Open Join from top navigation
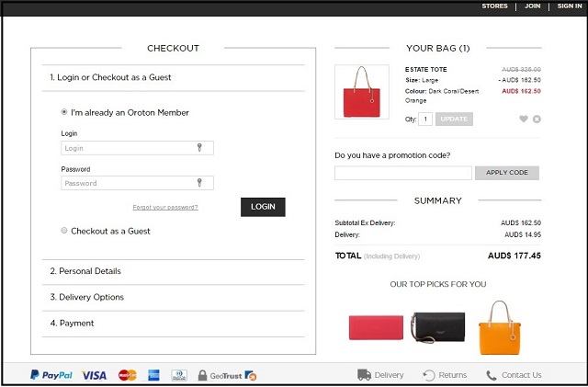 pos(533,6)
